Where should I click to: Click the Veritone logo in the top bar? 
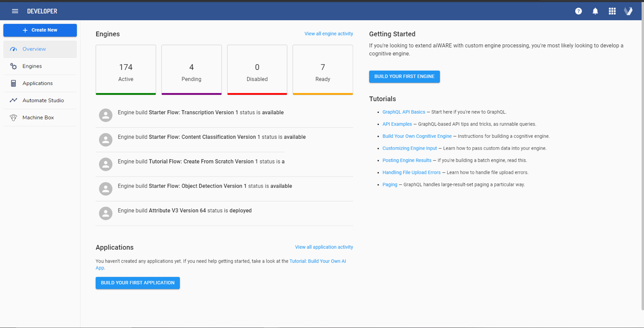click(x=628, y=11)
